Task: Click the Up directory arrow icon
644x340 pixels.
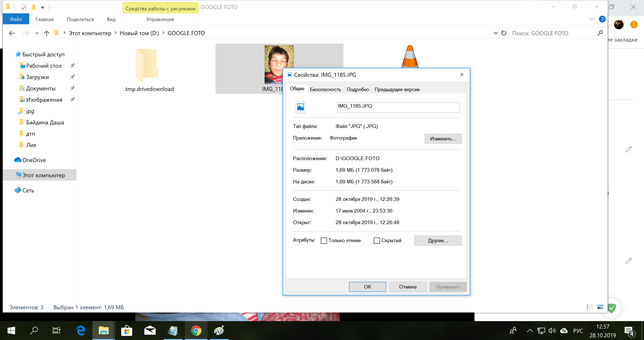Action: (47, 33)
